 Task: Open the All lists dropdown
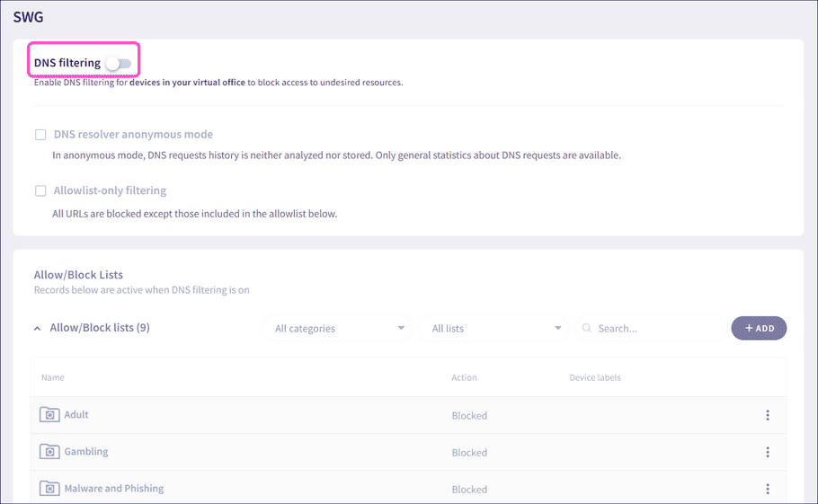(493, 328)
